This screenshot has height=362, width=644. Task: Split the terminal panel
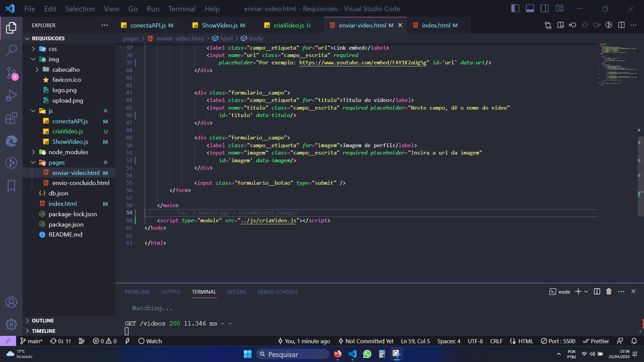(x=597, y=292)
